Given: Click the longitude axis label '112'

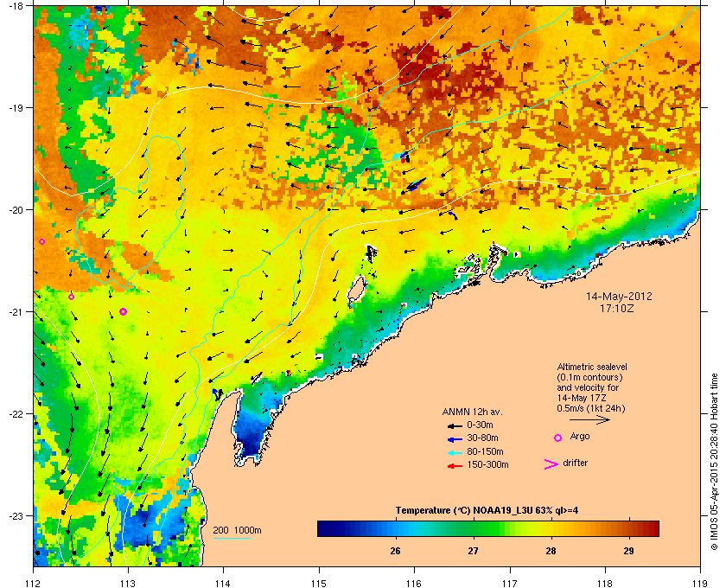Looking at the screenshot, I should (33, 583).
